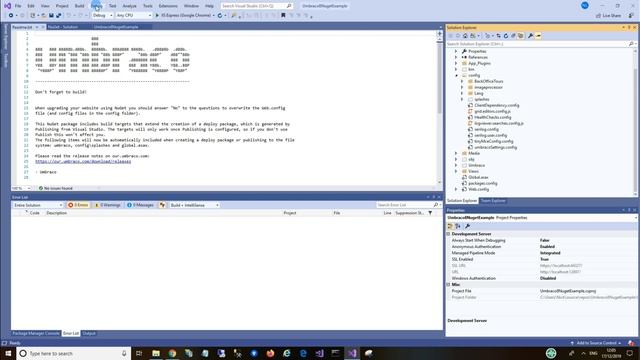The image size is (640, 360).
Task: Open Google Chrome from taskbar
Action: pos(172,353)
